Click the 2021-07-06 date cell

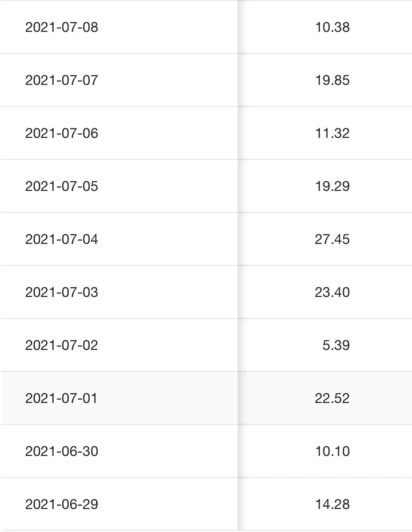62,133
